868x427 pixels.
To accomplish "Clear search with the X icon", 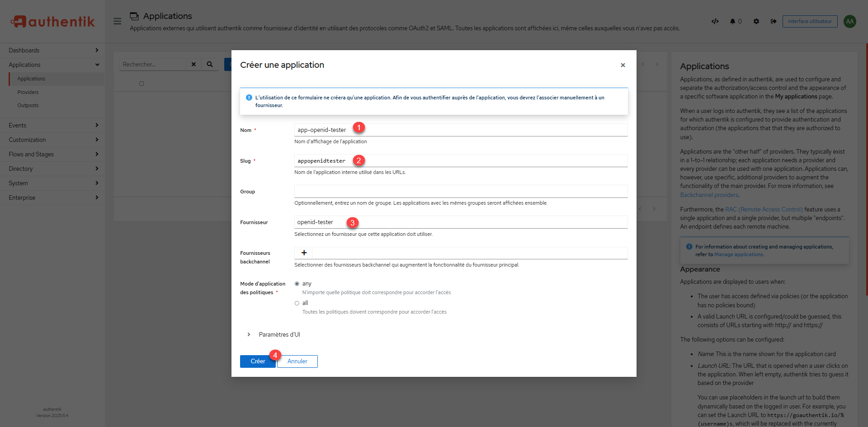I will tap(193, 64).
